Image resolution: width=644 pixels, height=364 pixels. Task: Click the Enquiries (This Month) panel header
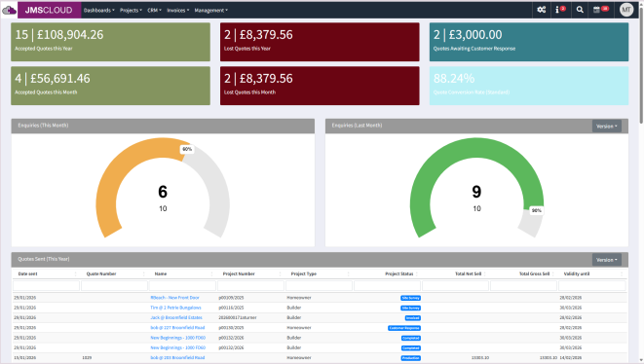(163, 126)
